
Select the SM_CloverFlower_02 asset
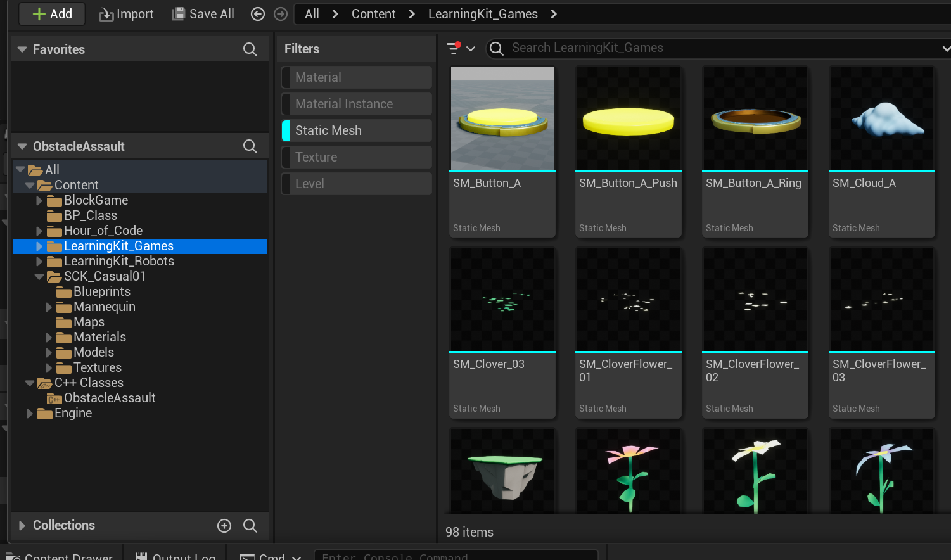point(755,333)
